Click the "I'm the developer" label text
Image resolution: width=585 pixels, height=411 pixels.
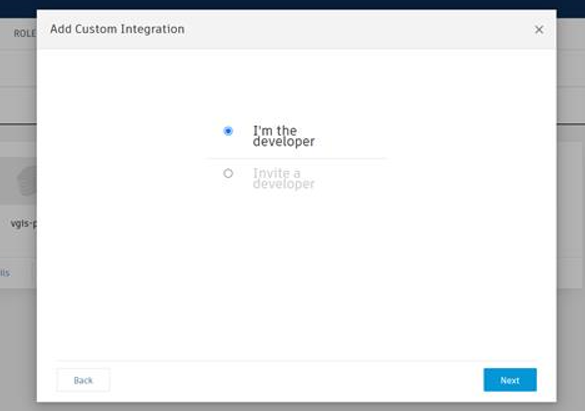tap(284, 136)
